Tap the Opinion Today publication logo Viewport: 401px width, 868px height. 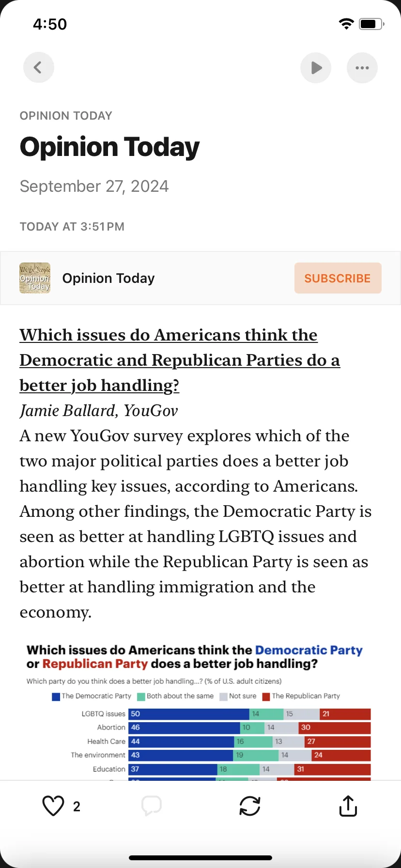coord(35,278)
